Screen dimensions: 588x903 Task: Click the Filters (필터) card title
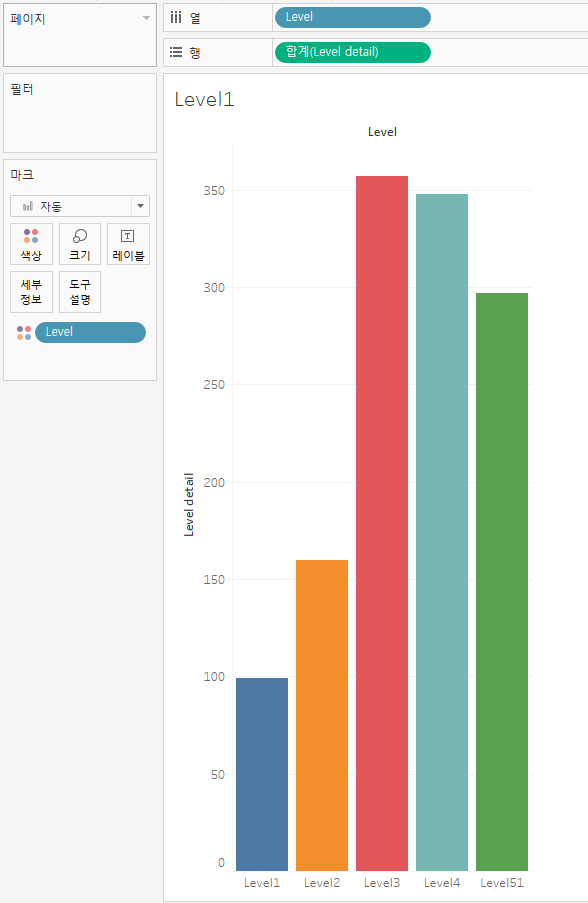pos(22,89)
